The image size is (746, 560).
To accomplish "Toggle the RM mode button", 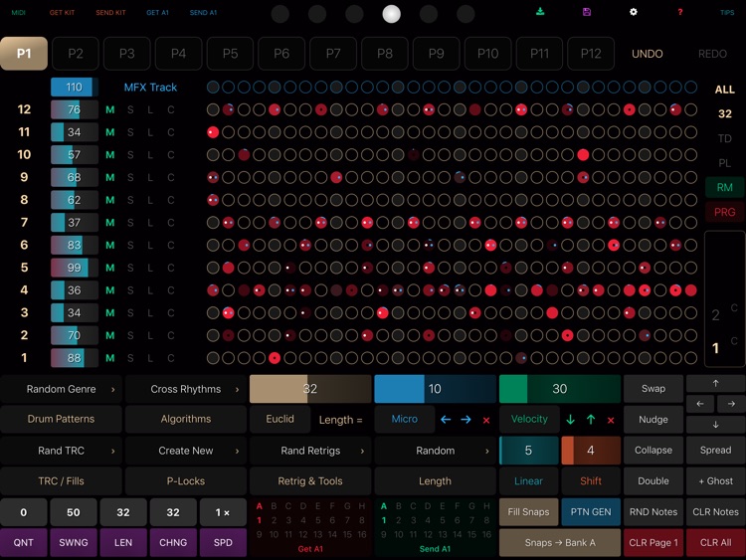I will [724, 187].
